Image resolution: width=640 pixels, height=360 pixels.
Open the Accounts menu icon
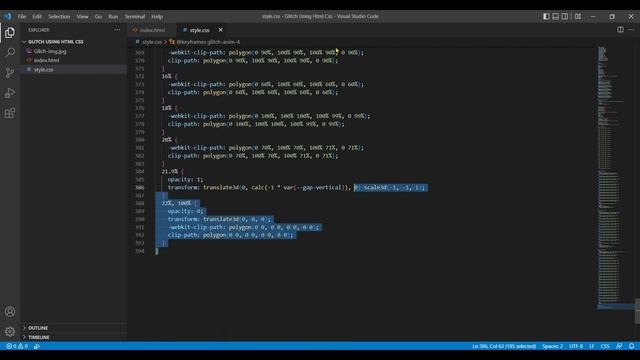pos(10,312)
